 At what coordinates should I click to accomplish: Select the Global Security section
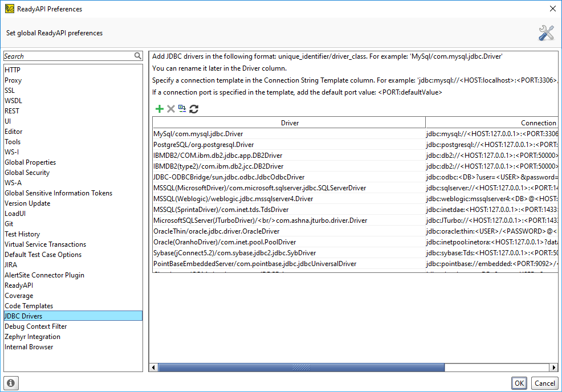(27, 172)
